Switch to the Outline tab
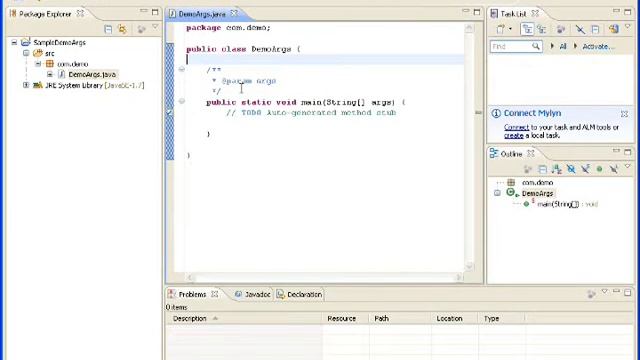Image resolution: width=640 pixels, height=360 pixels. (x=511, y=154)
